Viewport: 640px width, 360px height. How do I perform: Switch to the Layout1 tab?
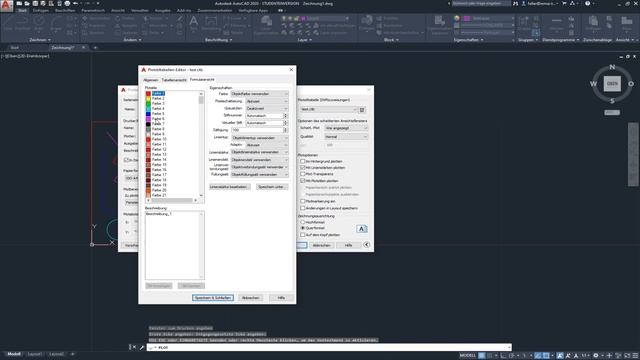point(35,354)
